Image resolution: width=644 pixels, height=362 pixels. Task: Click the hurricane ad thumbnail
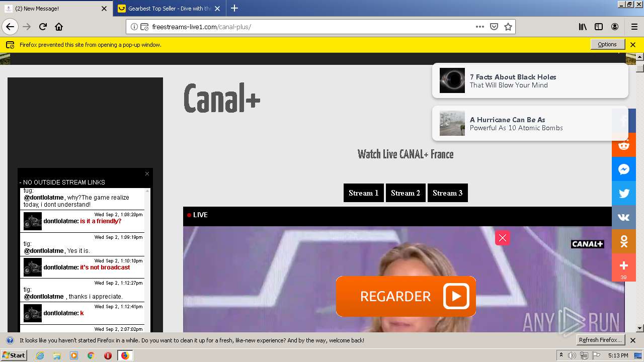452,123
